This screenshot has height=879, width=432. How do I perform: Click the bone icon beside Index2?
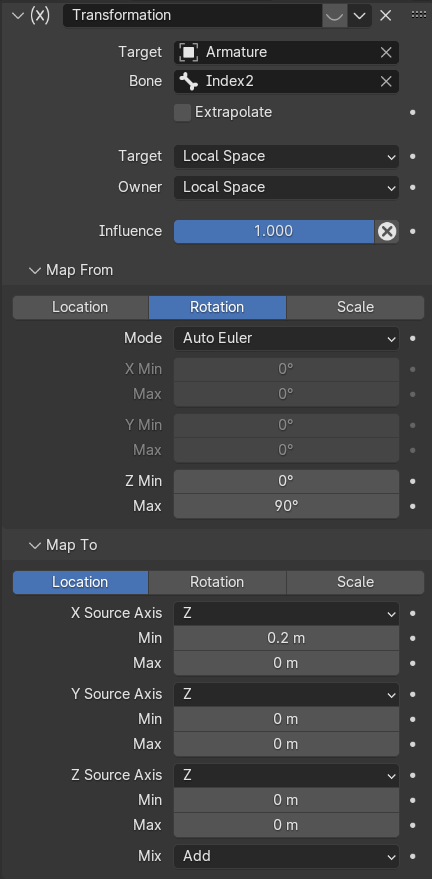pos(189,81)
